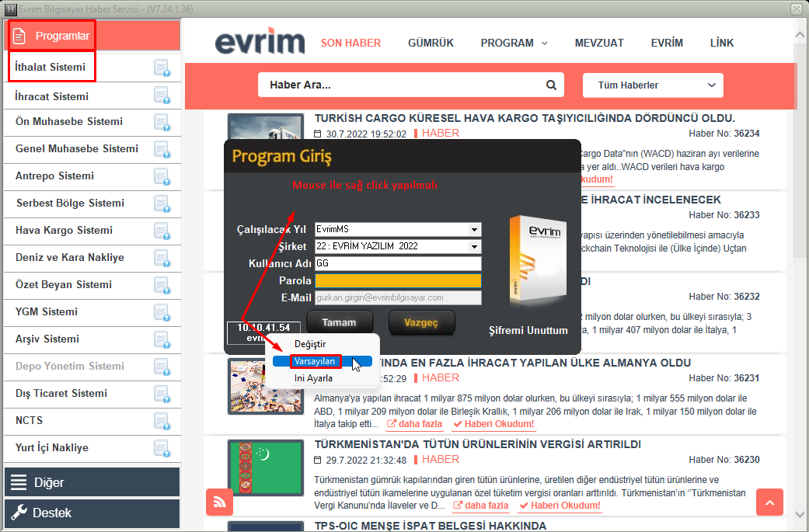Open the orange RSS feed icon
This screenshot has height=532, width=809.
(x=219, y=502)
